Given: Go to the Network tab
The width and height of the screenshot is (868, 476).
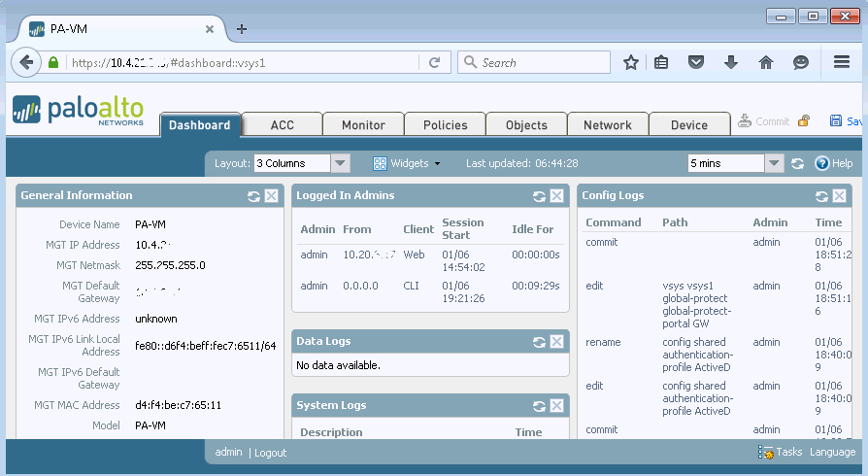Looking at the screenshot, I should [608, 125].
